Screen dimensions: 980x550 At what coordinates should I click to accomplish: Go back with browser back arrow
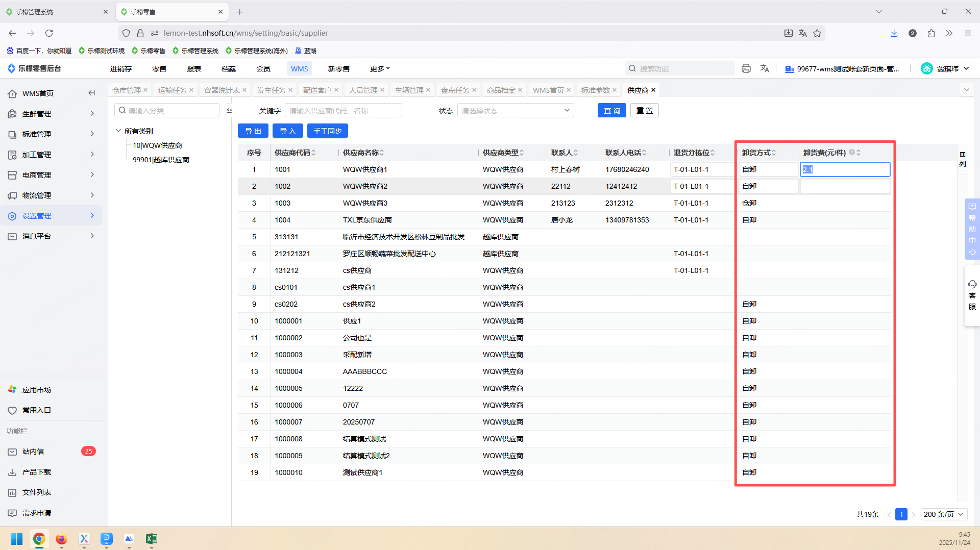click(x=12, y=33)
